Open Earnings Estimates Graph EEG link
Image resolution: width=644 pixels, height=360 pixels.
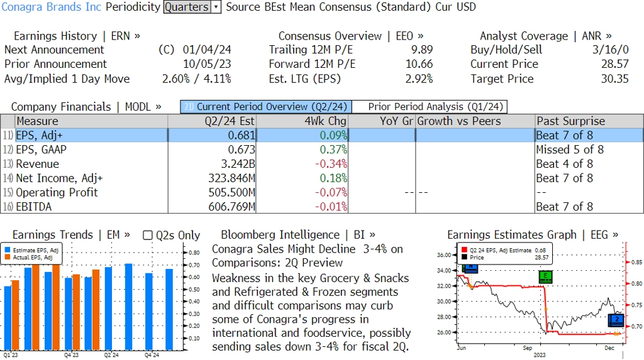(x=533, y=235)
